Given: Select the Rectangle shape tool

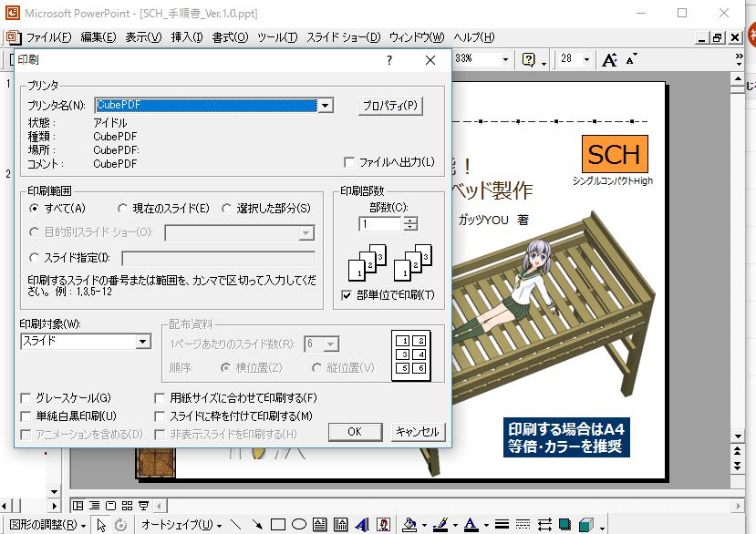Looking at the screenshot, I should pyautogui.click(x=278, y=524).
